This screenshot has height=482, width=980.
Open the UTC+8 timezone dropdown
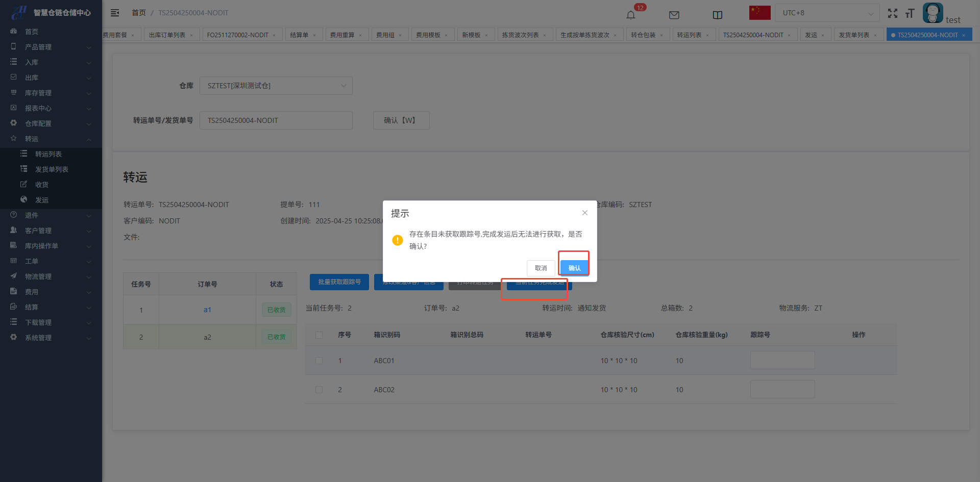tap(826, 13)
